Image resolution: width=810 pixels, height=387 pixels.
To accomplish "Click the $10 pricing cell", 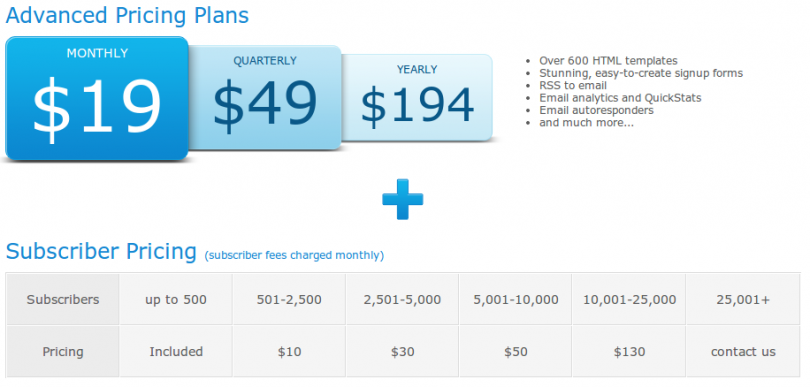I will (x=289, y=352).
